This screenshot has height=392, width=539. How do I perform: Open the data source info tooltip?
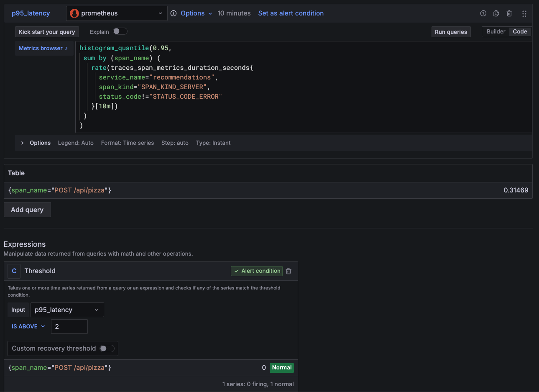(x=174, y=13)
